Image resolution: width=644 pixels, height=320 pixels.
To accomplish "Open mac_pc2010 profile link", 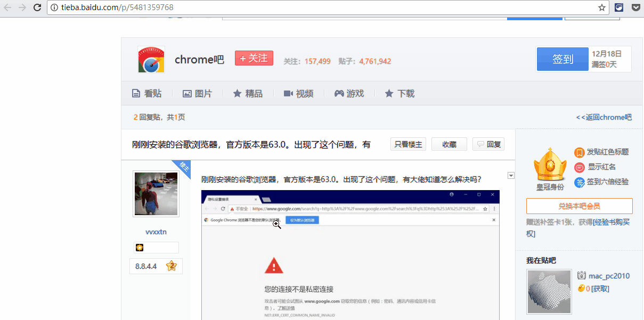I will click(x=609, y=276).
